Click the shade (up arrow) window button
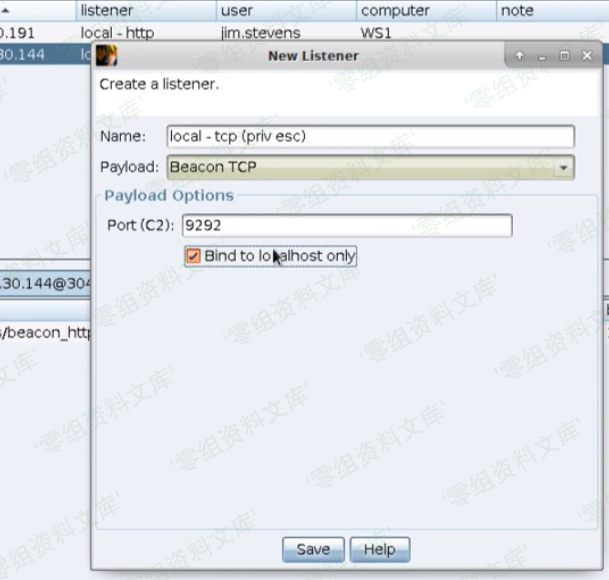The height and width of the screenshot is (580, 609). pos(520,56)
